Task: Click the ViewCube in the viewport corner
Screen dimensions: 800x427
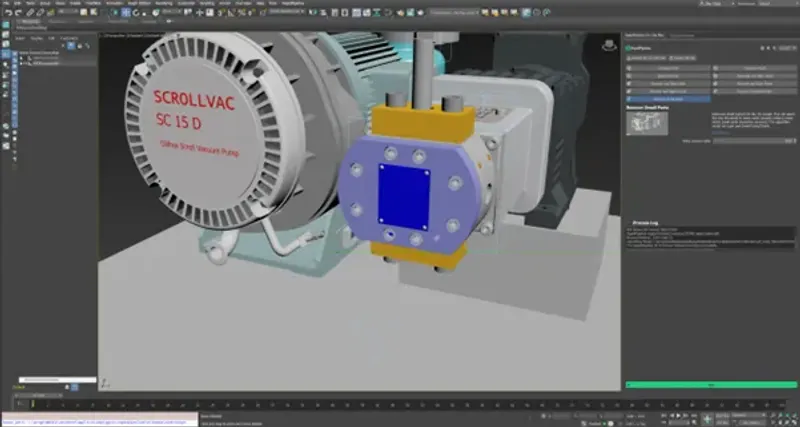Action: tap(609, 45)
